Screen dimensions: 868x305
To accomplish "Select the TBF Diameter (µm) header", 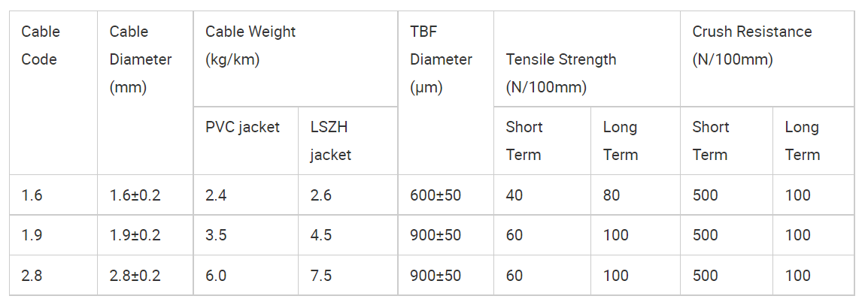I will 445,93.
